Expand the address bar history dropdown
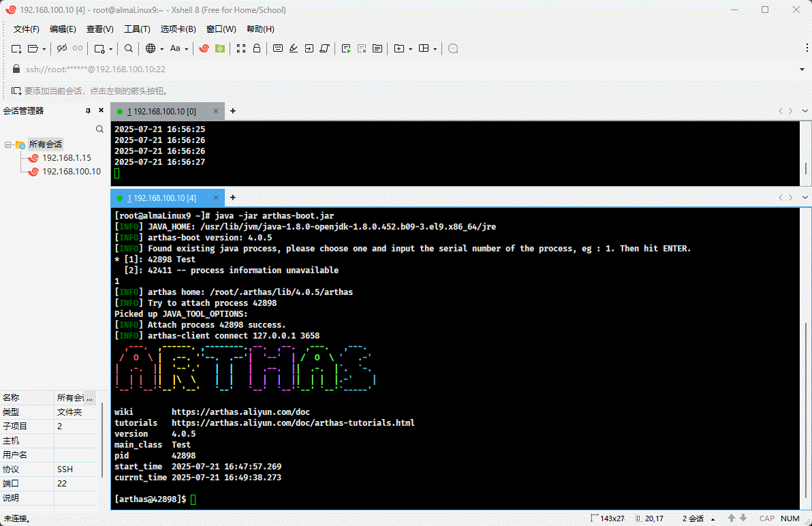 tap(802, 69)
